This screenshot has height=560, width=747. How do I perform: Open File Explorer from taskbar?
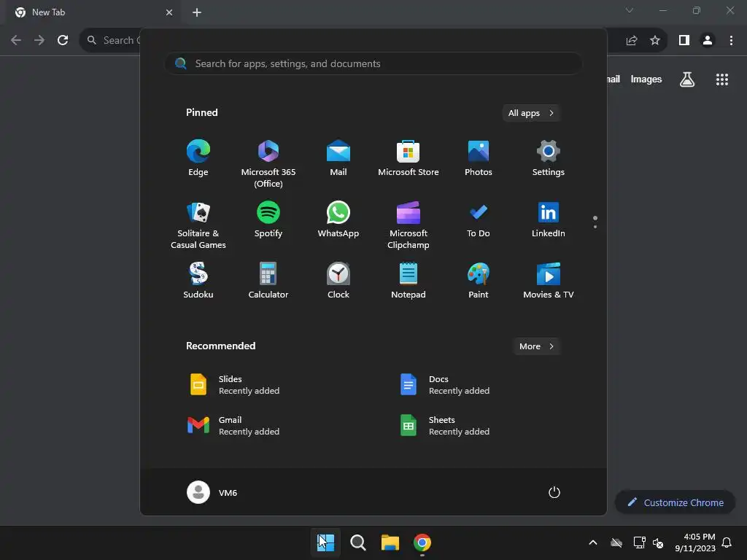pos(390,542)
